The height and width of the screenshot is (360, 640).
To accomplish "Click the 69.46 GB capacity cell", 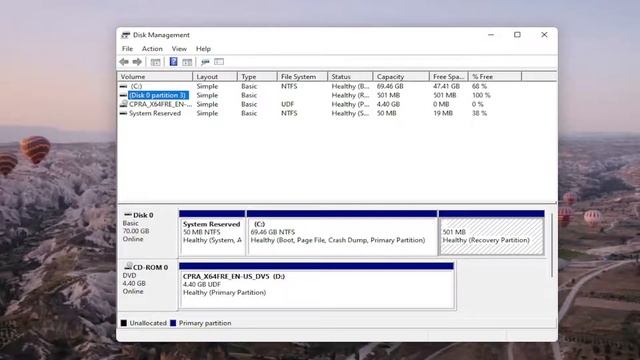I will pyautogui.click(x=390, y=87).
